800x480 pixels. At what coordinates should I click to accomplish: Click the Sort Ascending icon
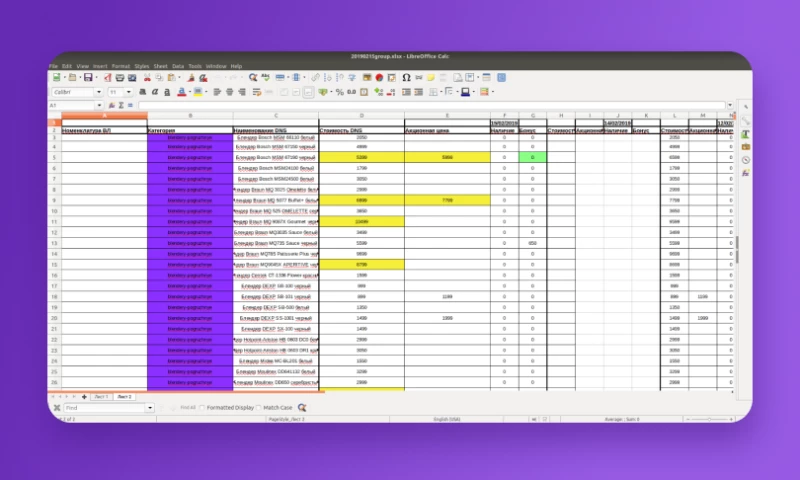point(328,78)
